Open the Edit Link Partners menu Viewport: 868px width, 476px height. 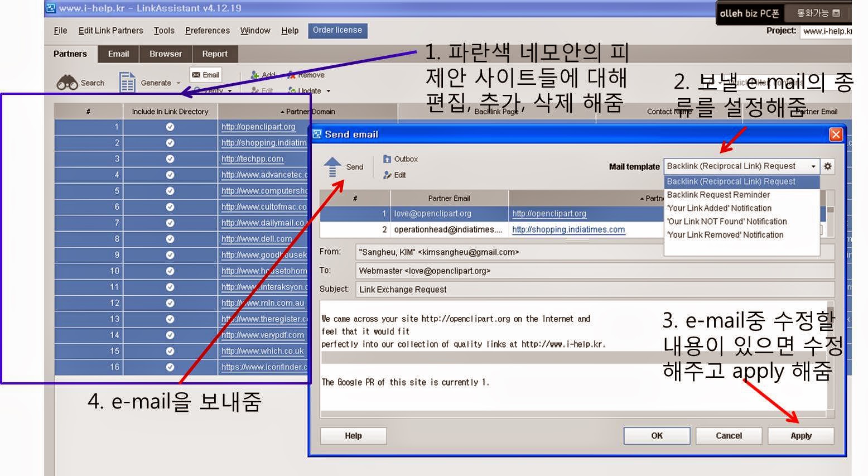[110, 31]
